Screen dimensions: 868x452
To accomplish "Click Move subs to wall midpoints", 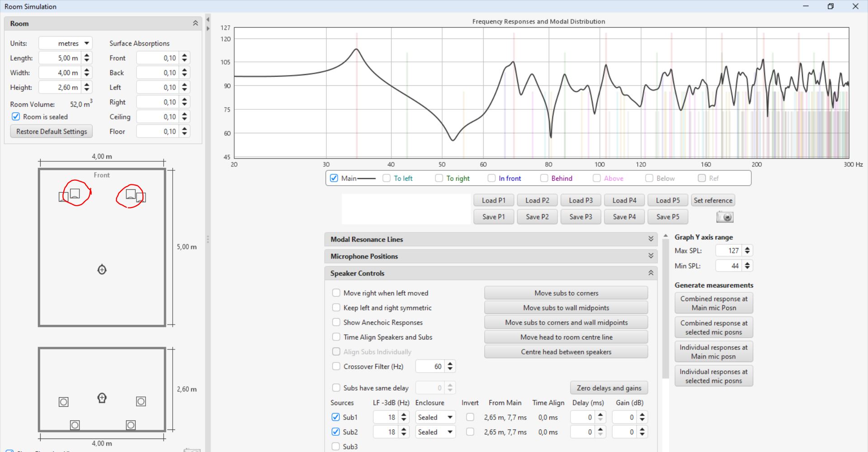I will (x=566, y=308).
